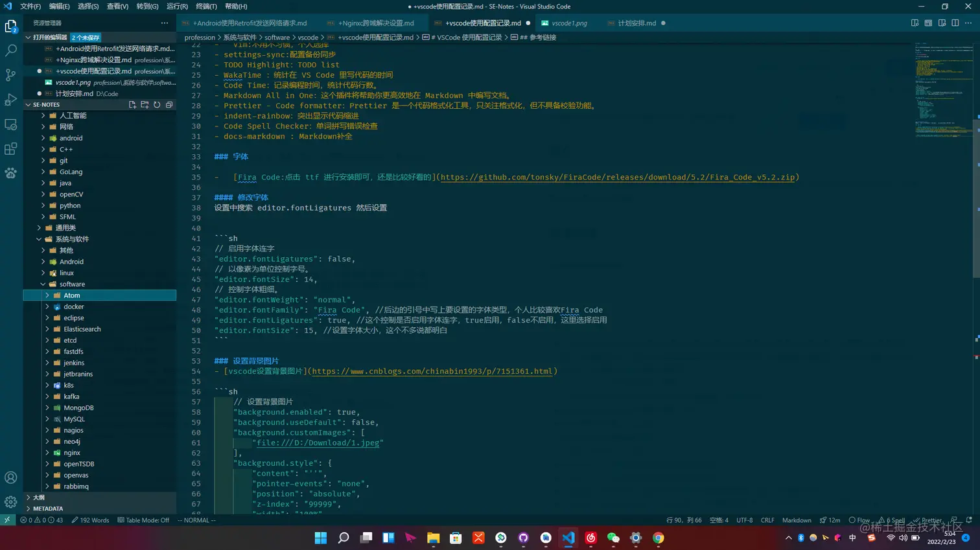Open the Remote Explorer view
The image size is (980, 550).
pyautogui.click(x=11, y=124)
